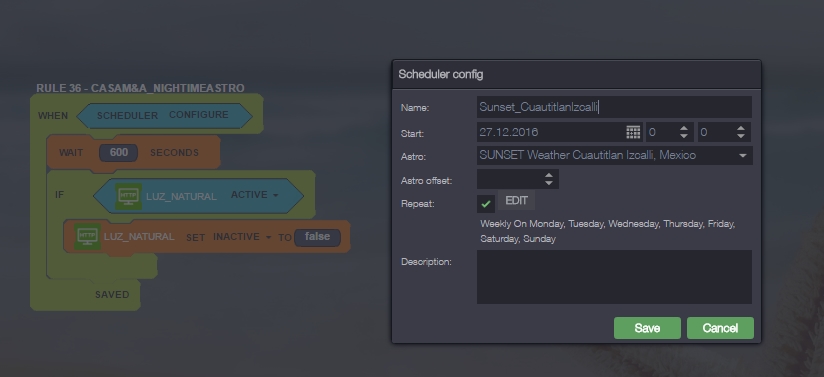The width and height of the screenshot is (824, 377).
Task: Expand the INACTIVE property dropdown
Action: (x=269, y=238)
